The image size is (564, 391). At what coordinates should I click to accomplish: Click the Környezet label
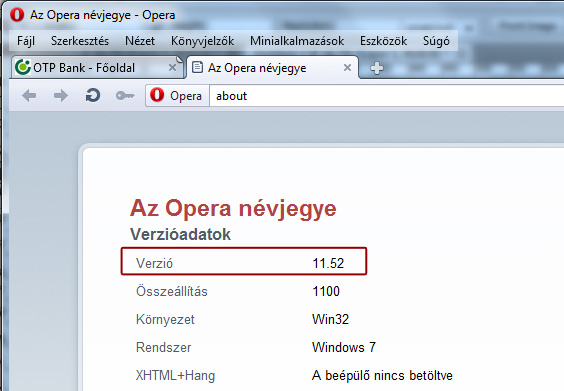tap(165, 319)
